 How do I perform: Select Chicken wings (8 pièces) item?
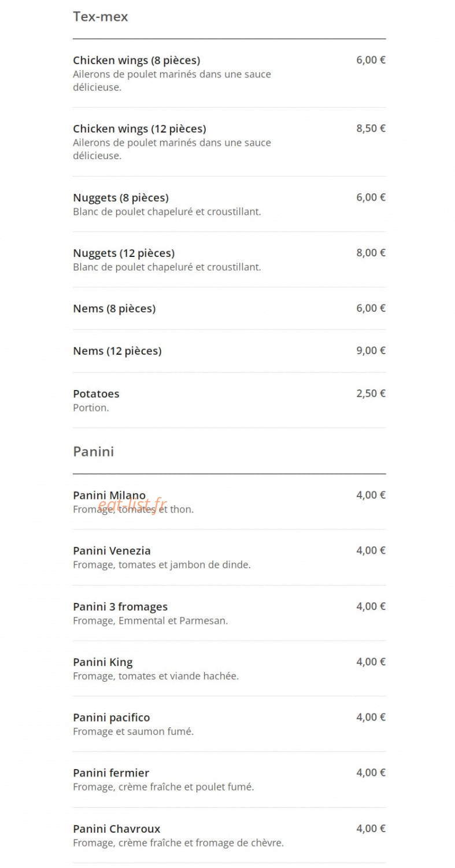tap(229, 73)
